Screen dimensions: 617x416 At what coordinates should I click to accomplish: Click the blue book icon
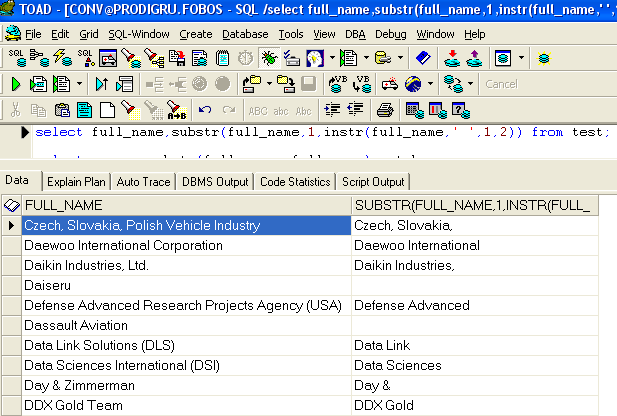tap(423, 58)
